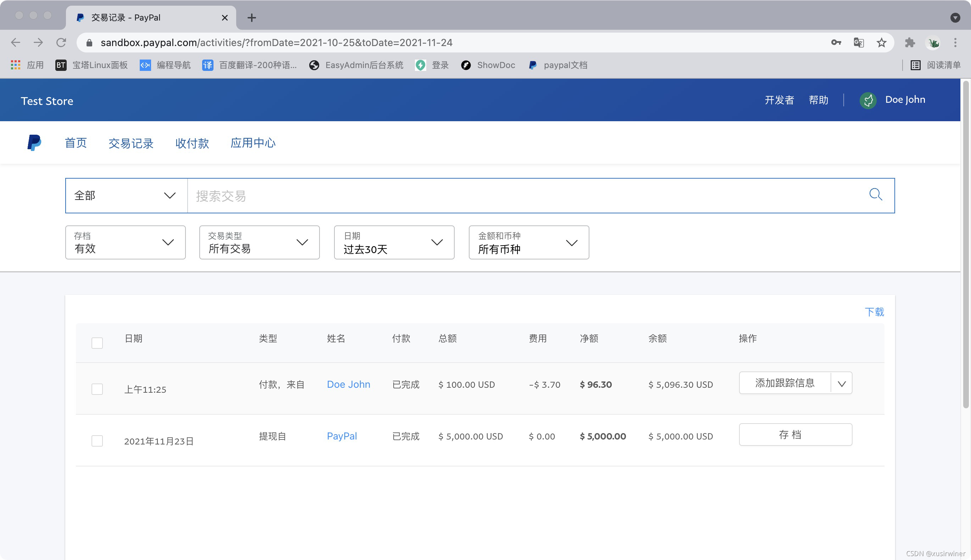Open the 开发者 header link
The width and height of the screenshot is (971, 560).
[x=779, y=100]
